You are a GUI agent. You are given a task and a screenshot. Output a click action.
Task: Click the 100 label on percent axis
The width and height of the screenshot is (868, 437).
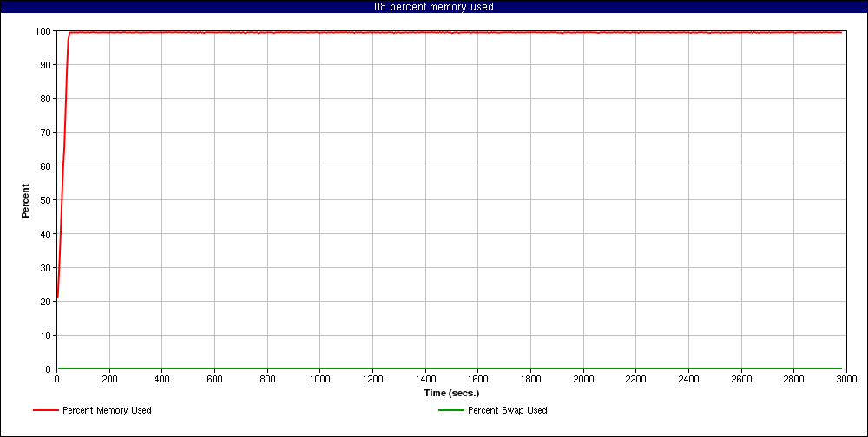pos(43,31)
